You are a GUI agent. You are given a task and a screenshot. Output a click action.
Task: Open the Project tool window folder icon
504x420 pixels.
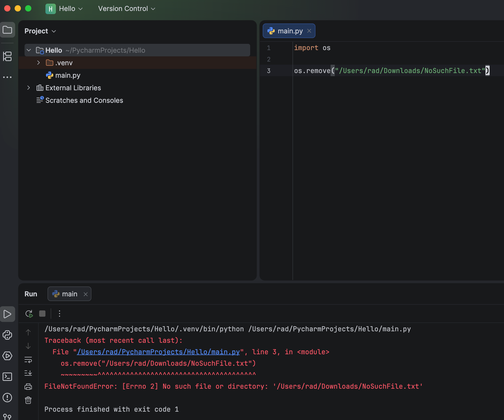click(7, 30)
